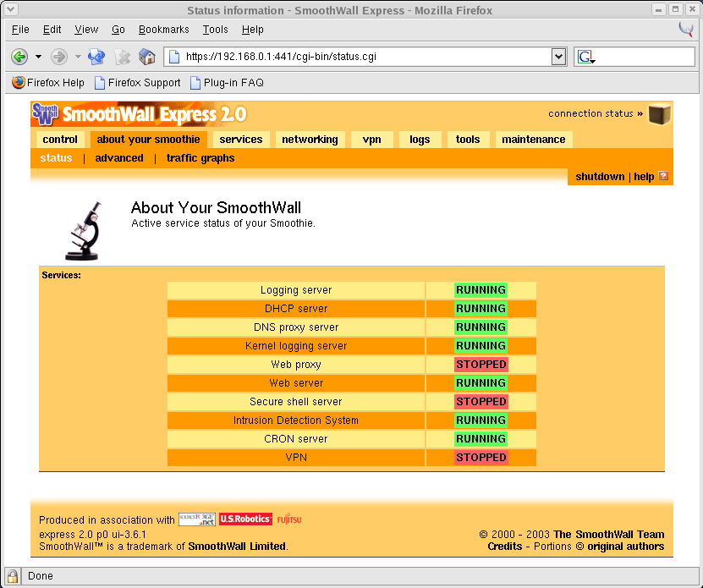Image resolution: width=703 pixels, height=588 pixels.
Task: Click the page icon in the address bar
Action: 174,57
